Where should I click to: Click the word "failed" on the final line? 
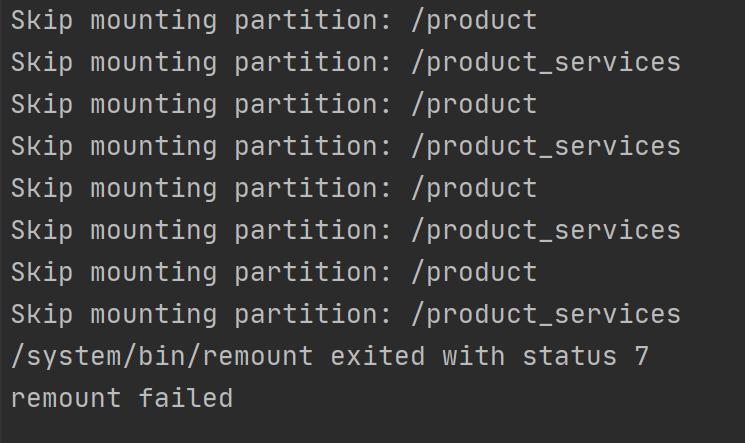(186, 398)
